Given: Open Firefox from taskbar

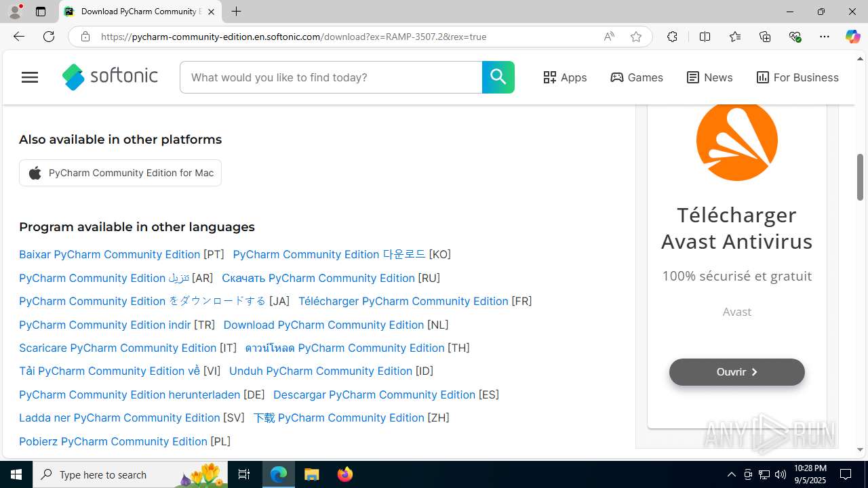Looking at the screenshot, I should click(345, 474).
